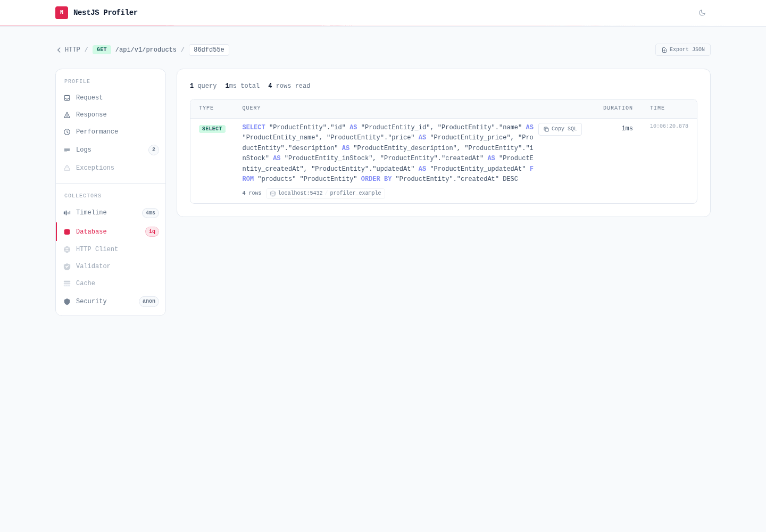The width and height of the screenshot is (766, 532).
Task: Open the HTTP Client collector
Action: coord(111,250)
